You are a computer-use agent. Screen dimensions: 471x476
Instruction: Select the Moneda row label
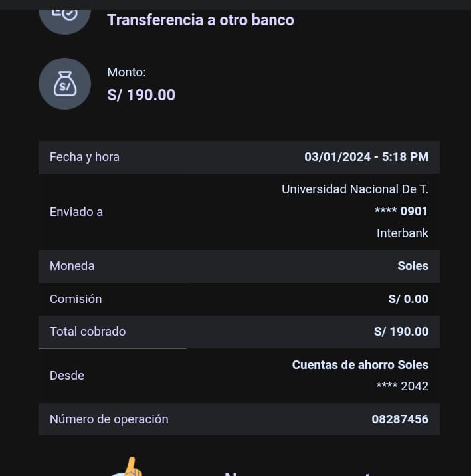(x=72, y=266)
